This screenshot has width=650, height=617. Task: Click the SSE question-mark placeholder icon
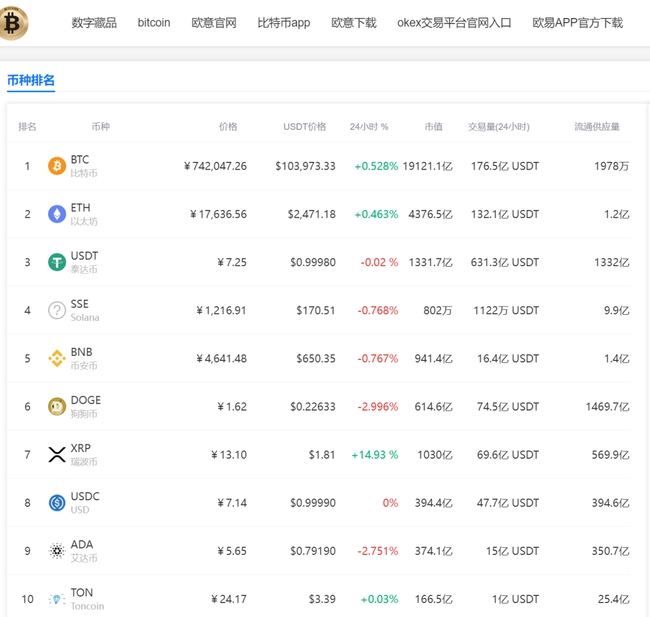(57, 310)
